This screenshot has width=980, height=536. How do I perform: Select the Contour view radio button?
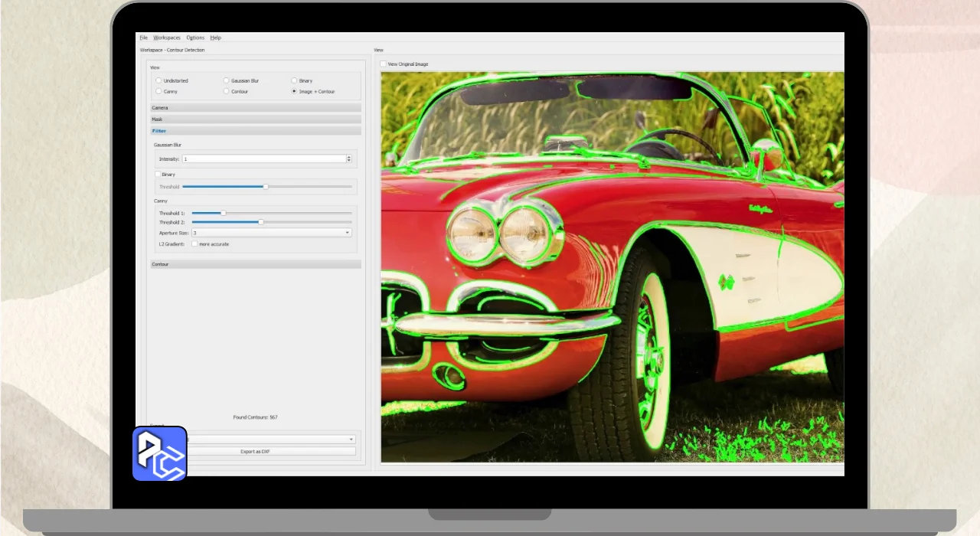[226, 91]
